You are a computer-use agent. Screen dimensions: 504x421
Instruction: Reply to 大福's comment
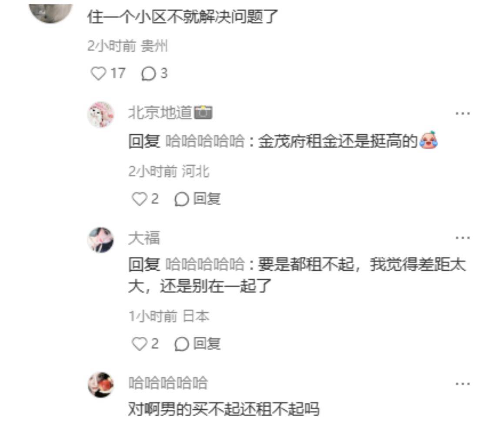[197, 344]
